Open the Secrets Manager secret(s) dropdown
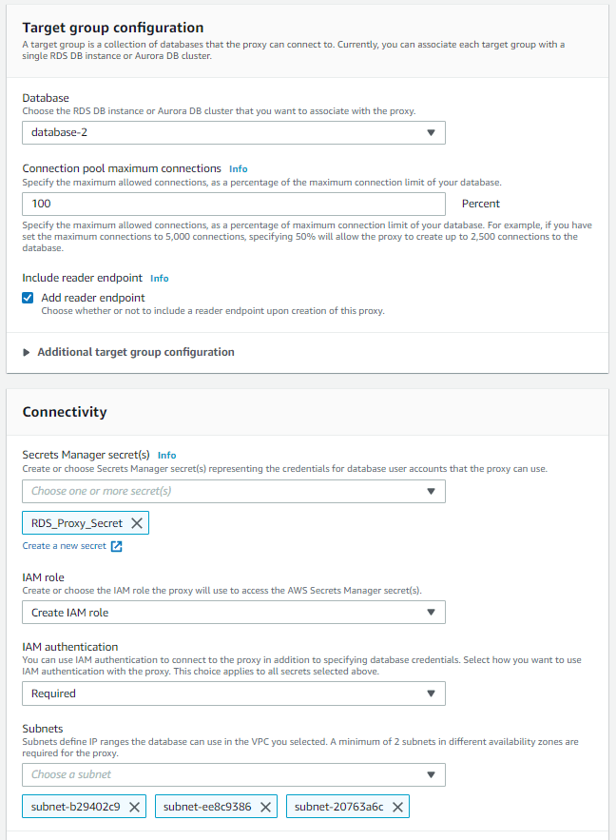The height and width of the screenshot is (840, 616). [x=234, y=491]
